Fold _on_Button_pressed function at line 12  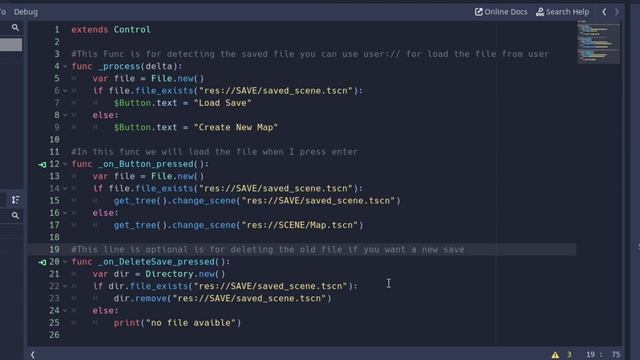point(65,164)
